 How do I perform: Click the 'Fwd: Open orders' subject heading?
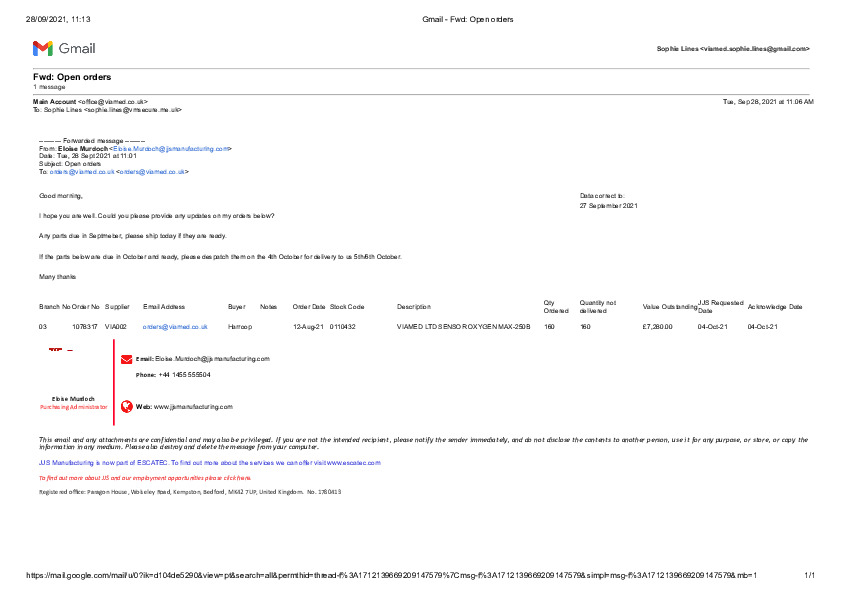pyautogui.click(x=72, y=77)
